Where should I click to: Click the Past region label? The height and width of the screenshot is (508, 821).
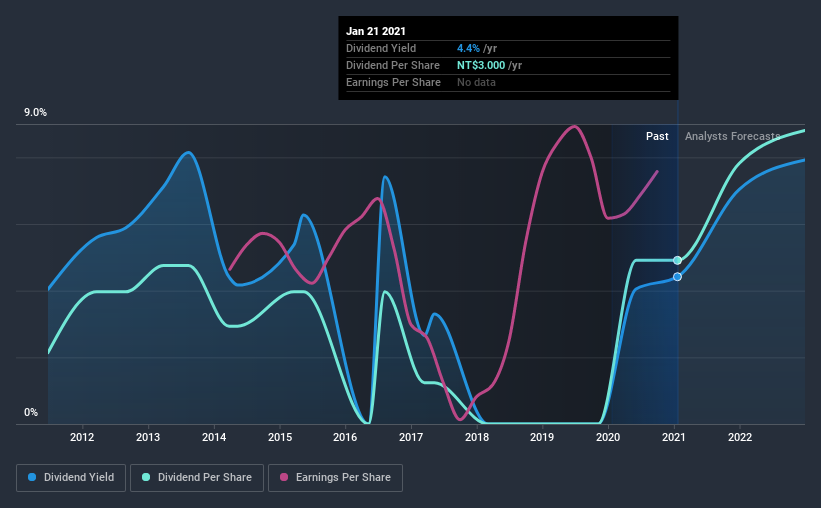tap(657, 136)
